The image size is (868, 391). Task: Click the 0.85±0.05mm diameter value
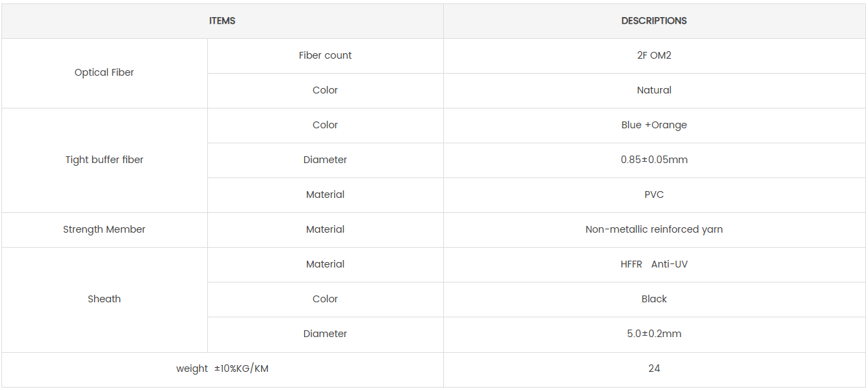[654, 160]
